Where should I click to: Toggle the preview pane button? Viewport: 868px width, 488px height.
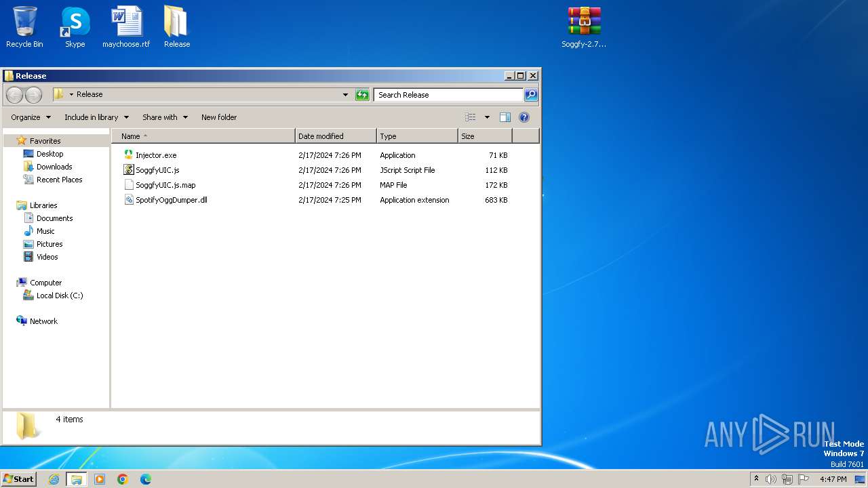tap(505, 117)
